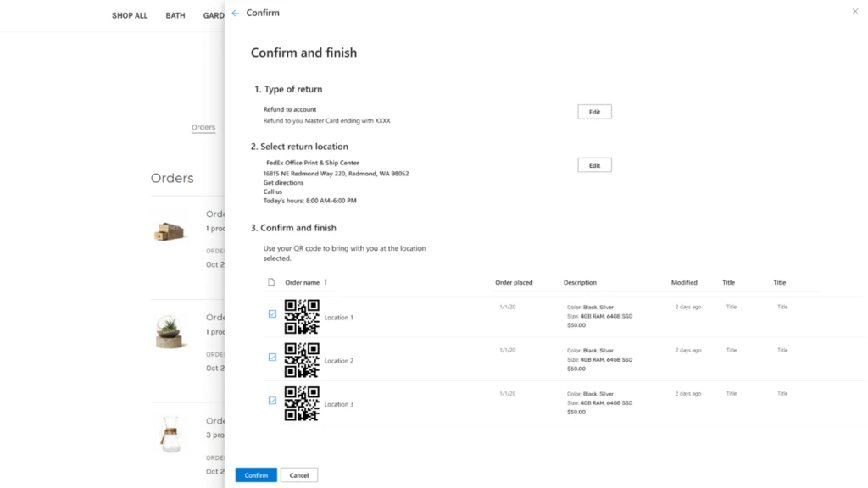Viewport: 868px width, 488px height.
Task: Click the QR code for Location 3
Action: pyautogui.click(x=302, y=402)
